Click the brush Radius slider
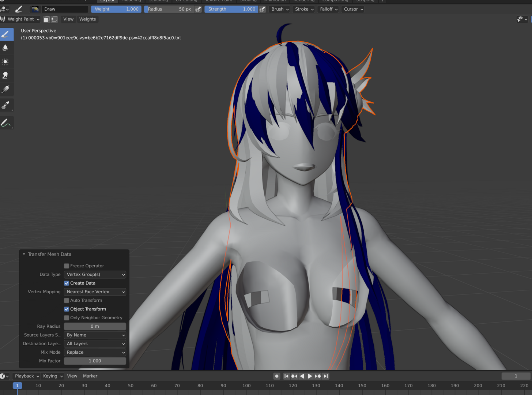This screenshot has width=532, height=395. click(x=169, y=9)
